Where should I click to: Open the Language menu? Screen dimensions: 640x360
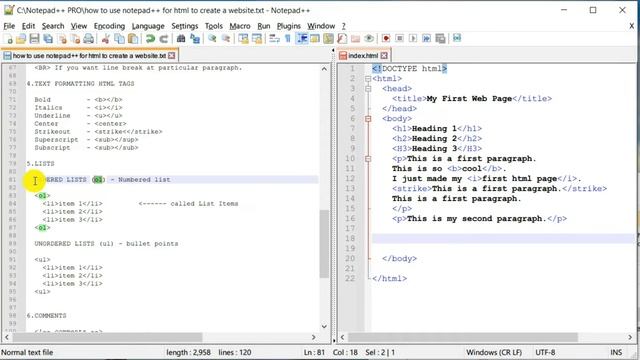point(148,26)
